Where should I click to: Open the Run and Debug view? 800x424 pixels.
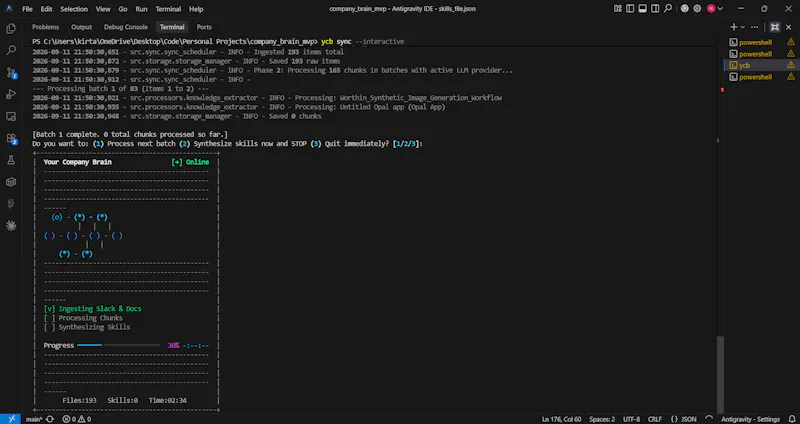point(11,94)
